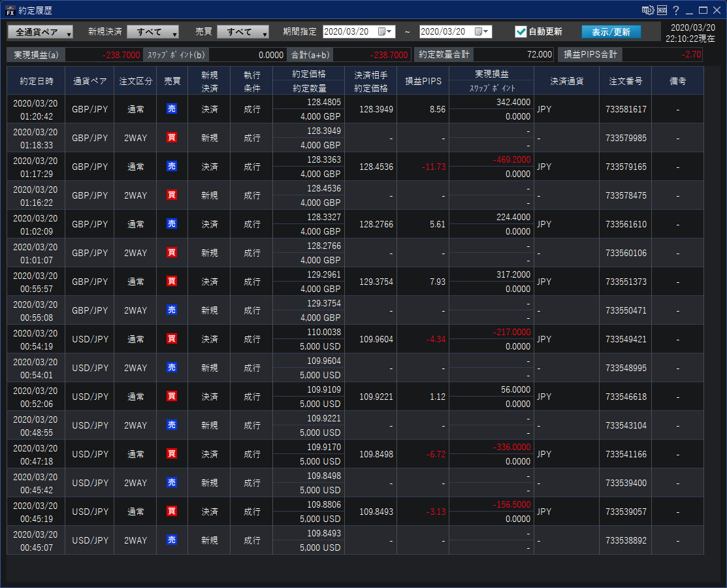Click the 注文番号 column header
This screenshot has height=588, width=727.
(x=625, y=81)
